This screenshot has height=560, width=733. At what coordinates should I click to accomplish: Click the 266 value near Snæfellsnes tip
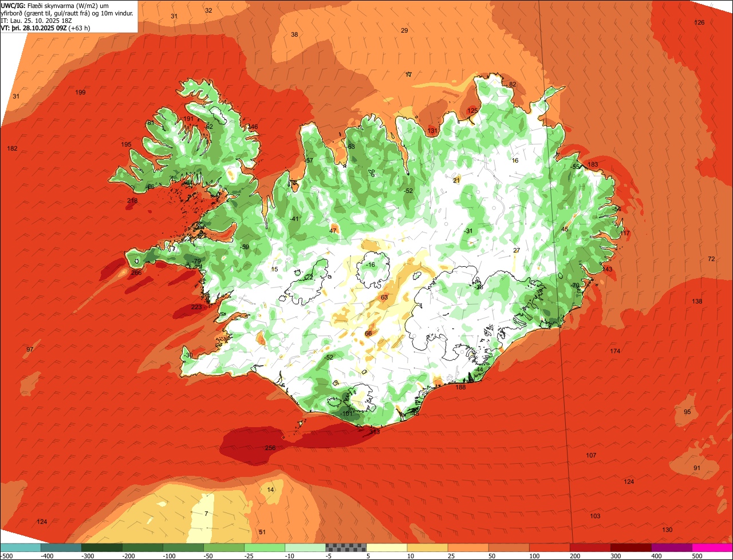click(x=136, y=273)
